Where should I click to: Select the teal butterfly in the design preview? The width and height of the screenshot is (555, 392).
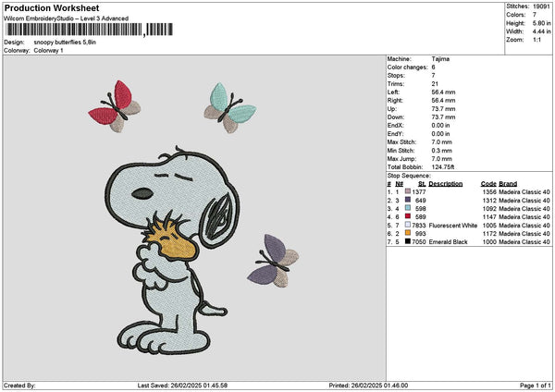coord(230,107)
